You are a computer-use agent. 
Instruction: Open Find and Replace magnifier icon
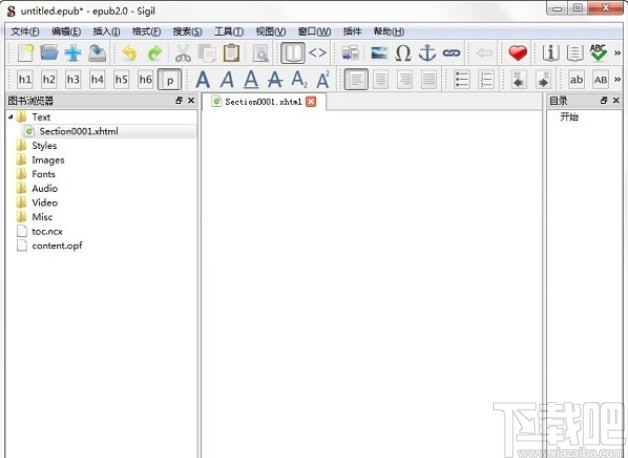pyautogui.click(x=260, y=53)
